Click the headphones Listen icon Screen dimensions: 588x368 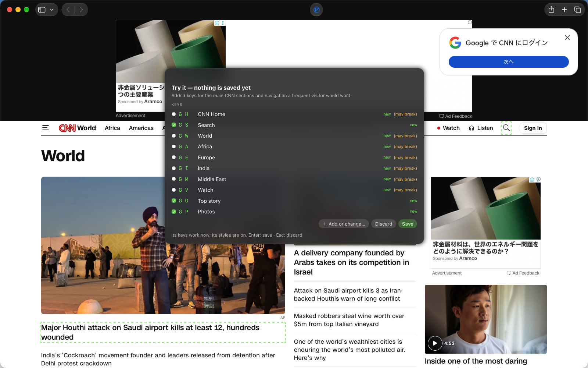[472, 128]
